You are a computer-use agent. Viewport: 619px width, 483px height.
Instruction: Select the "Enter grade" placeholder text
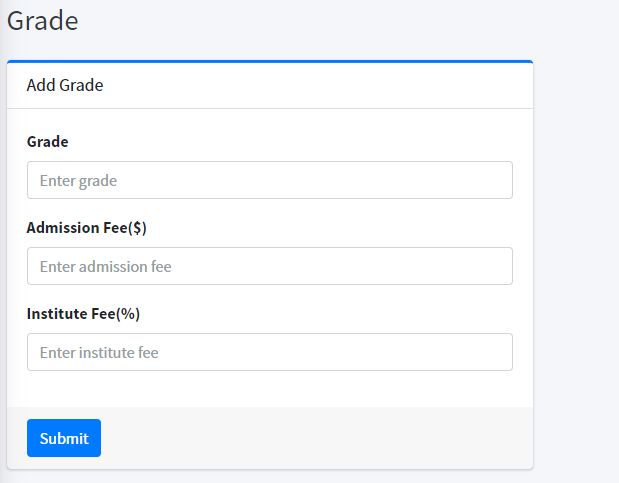click(78, 181)
